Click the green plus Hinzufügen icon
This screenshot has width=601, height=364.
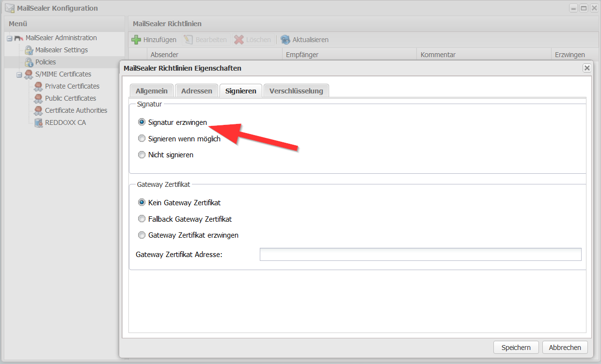[136, 40]
